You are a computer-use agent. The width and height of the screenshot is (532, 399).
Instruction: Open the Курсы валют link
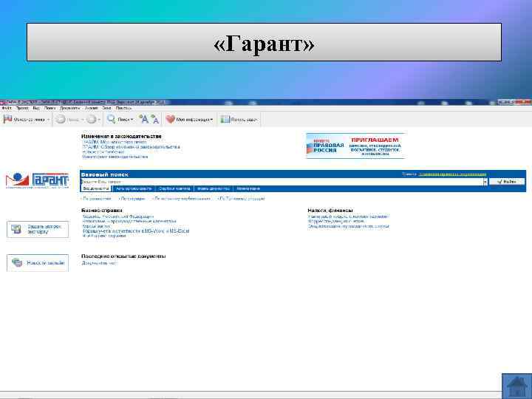coord(96,226)
